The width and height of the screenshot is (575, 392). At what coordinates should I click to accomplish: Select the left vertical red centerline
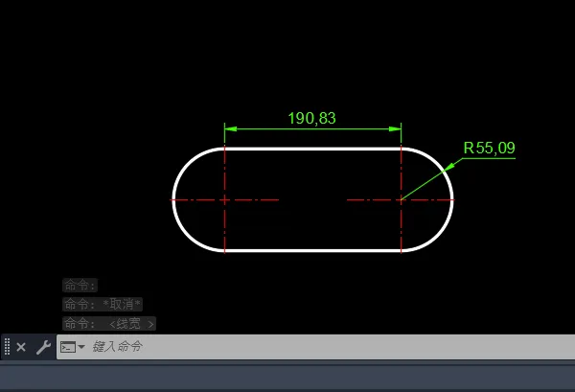click(x=224, y=230)
